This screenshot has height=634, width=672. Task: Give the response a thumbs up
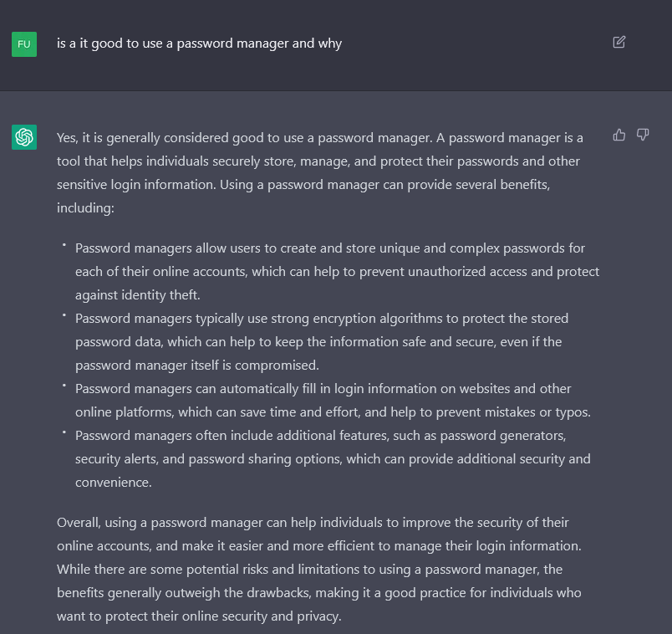(x=619, y=135)
